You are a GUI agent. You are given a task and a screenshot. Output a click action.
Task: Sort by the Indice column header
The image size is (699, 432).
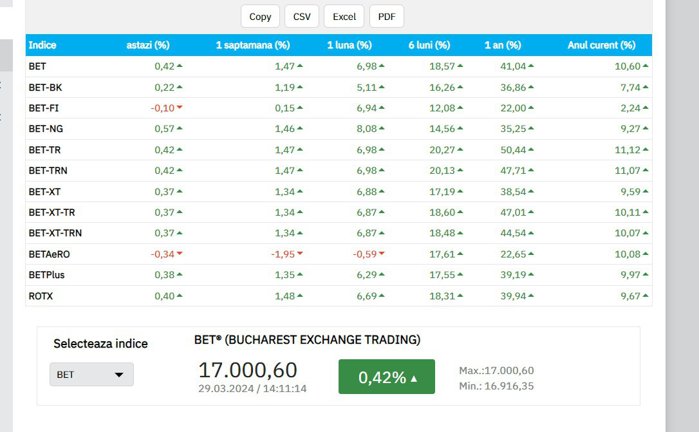(43, 45)
